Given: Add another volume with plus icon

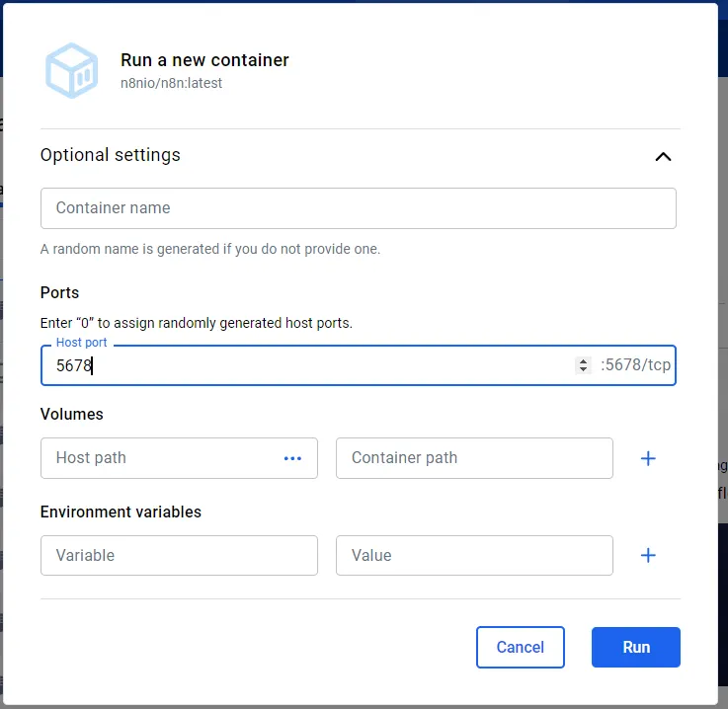Looking at the screenshot, I should pos(648,458).
